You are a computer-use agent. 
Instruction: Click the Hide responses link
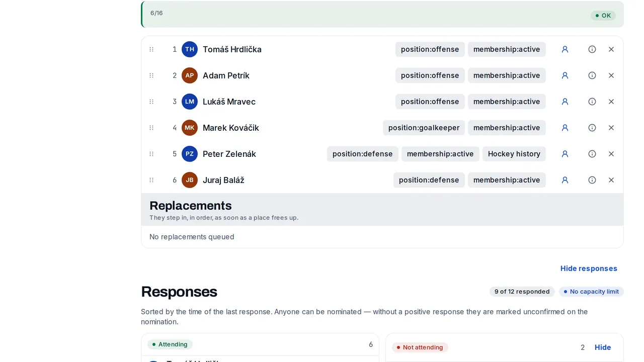click(x=589, y=268)
